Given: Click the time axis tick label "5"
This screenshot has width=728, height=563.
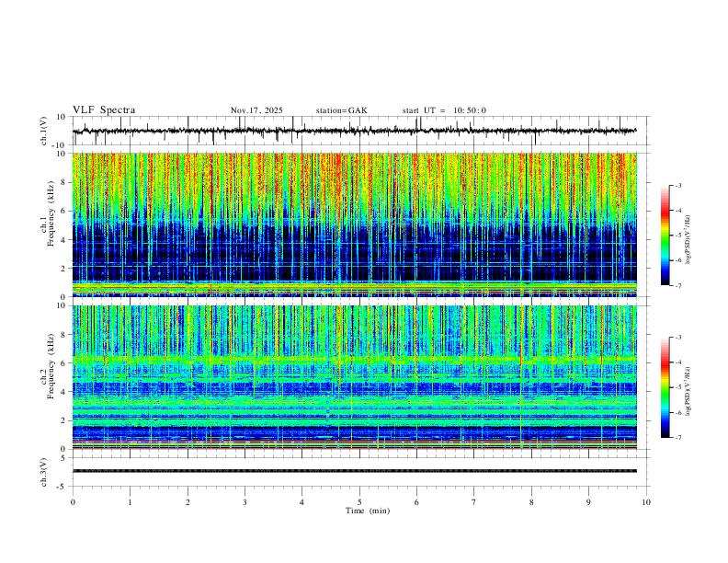Looking at the screenshot, I should pos(359,502).
